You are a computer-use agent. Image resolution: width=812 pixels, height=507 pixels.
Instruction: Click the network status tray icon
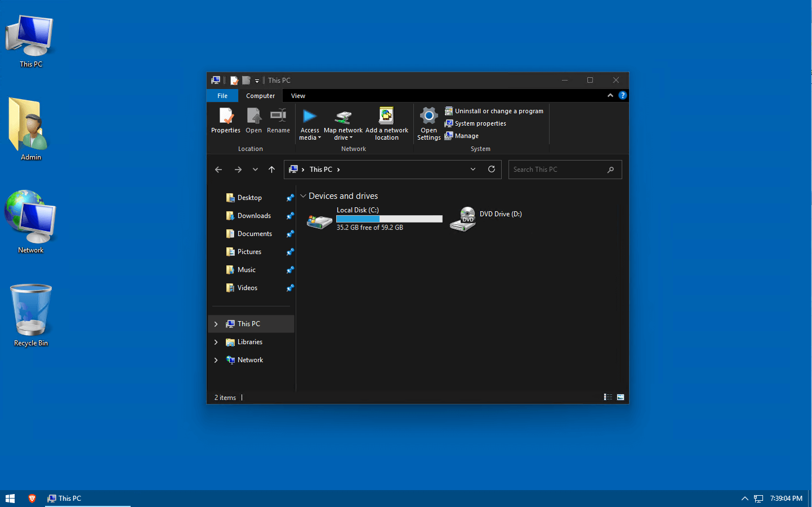point(759,499)
